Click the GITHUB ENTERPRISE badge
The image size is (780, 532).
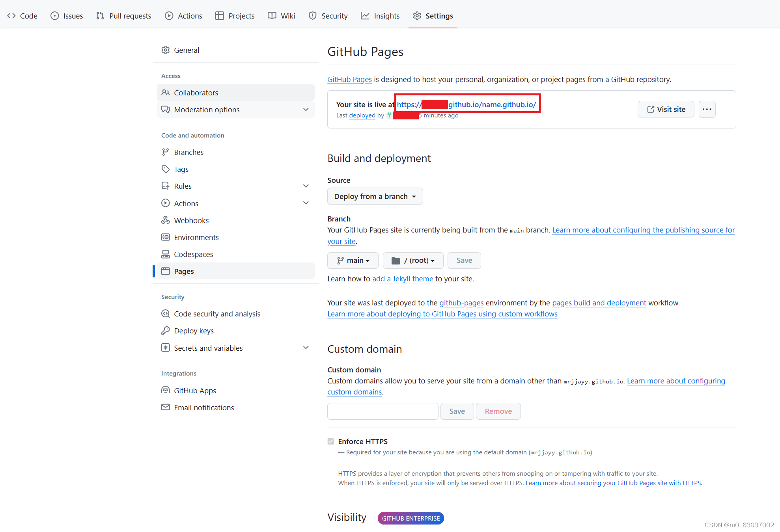coord(411,518)
